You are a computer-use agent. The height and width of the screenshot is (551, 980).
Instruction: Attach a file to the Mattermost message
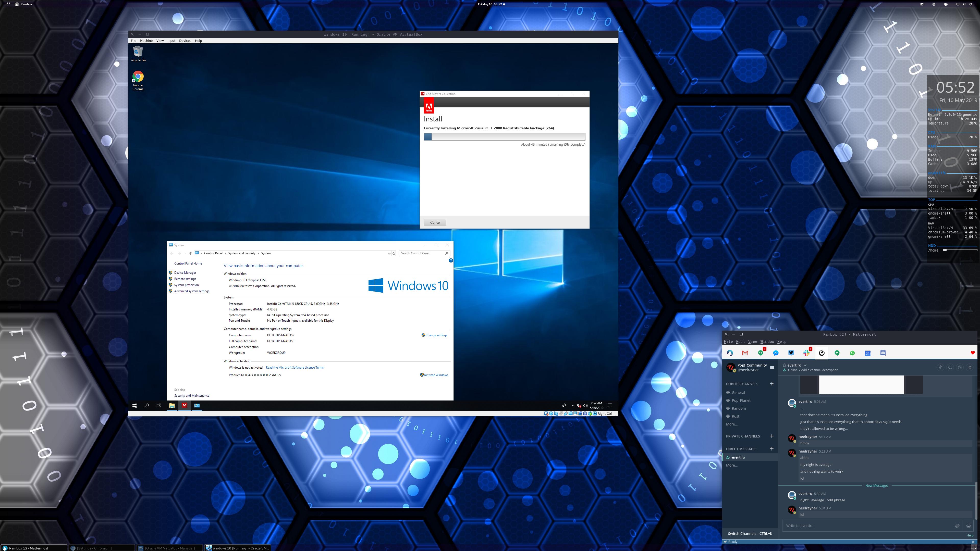957,526
